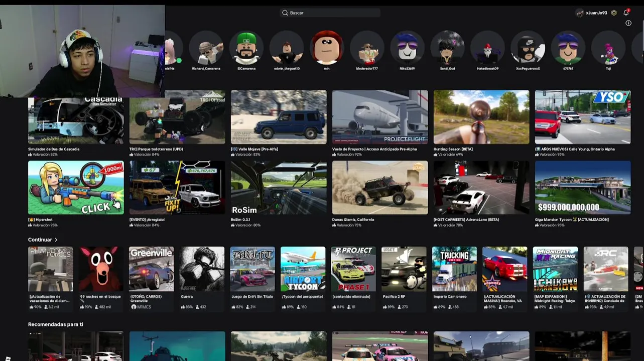Viewport: 644px width, 361px height.
Task: Open the Recomendadas para ti heading
Action: (x=56, y=324)
